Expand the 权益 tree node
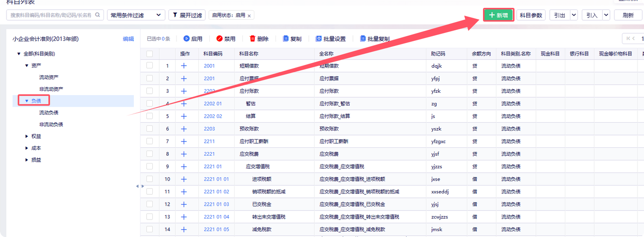Viewport: 644px width, 237px height. point(27,136)
